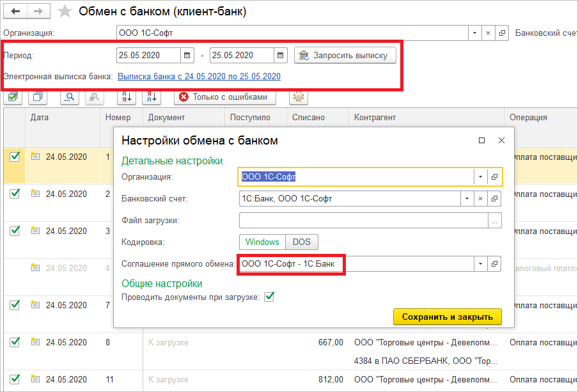Click the Списано column header
Image resolution: width=578 pixels, height=392 pixels.
click(x=317, y=118)
